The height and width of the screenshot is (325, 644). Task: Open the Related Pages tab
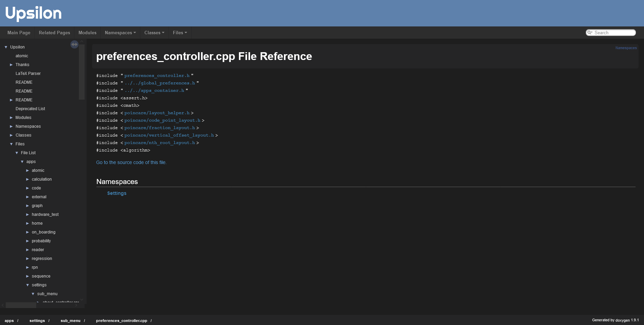pos(54,33)
